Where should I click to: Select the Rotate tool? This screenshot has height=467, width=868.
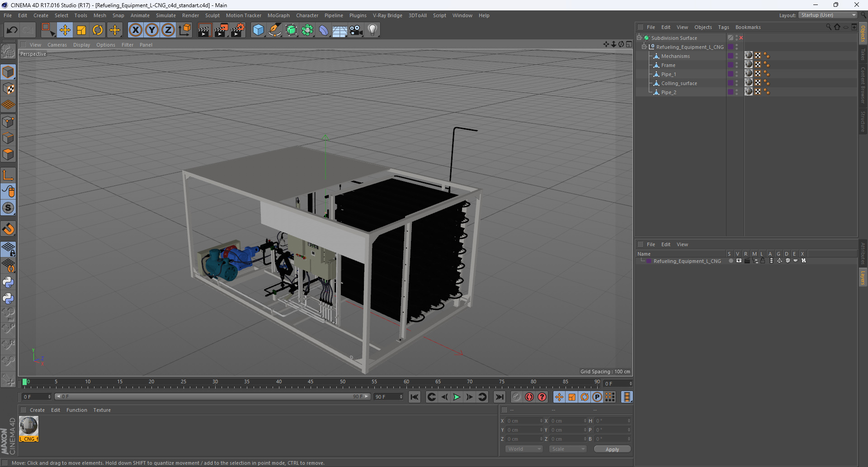[x=98, y=30]
